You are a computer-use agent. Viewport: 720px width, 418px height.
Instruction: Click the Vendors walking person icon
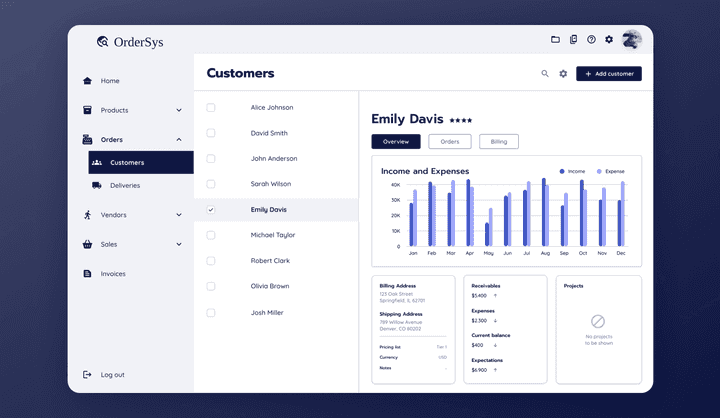click(87, 215)
